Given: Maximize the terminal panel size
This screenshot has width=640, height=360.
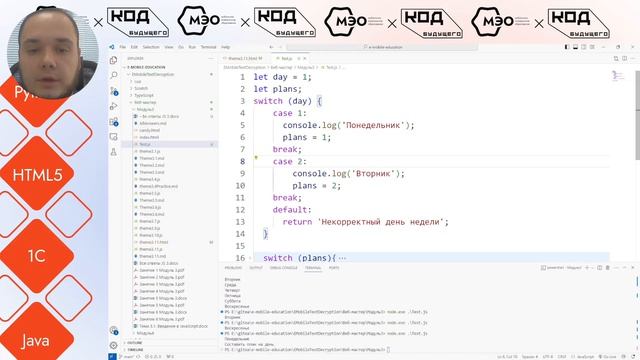Looking at the screenshot, I should (624, 268).
